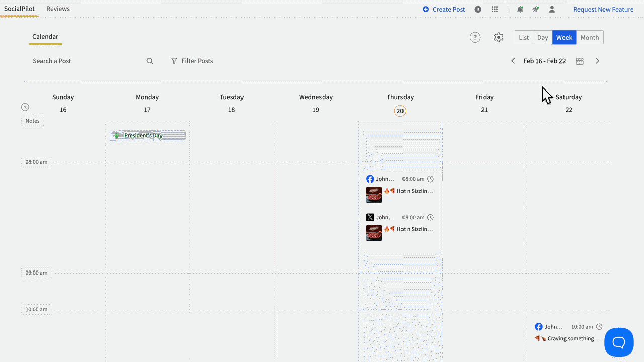Open the notifications bell
This screenshot has height=362, width=644.
click(x=520, y=9)
